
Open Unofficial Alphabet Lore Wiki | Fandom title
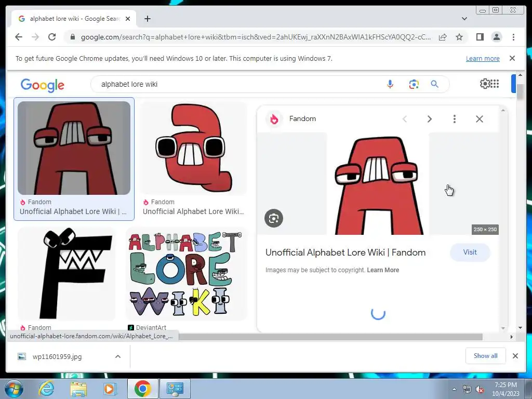[345, 252]
